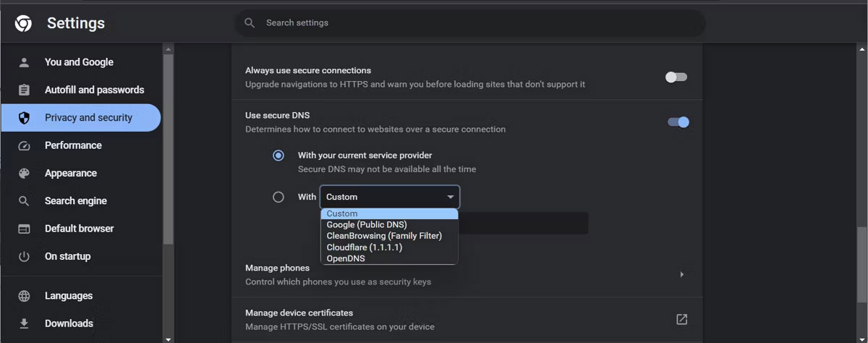This screenshot has height=343, width=868.
Task: Click the Search engine magnifier icon
Action: 24,200
